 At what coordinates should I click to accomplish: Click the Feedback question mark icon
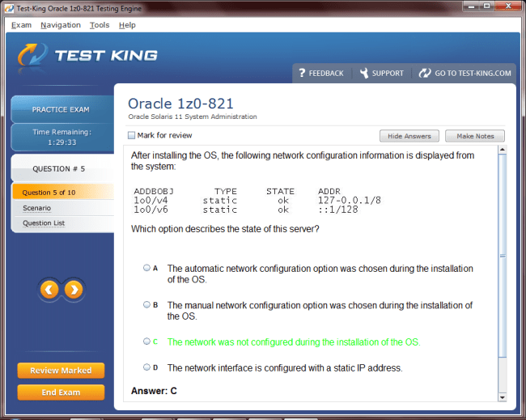(x=302, y=73)
